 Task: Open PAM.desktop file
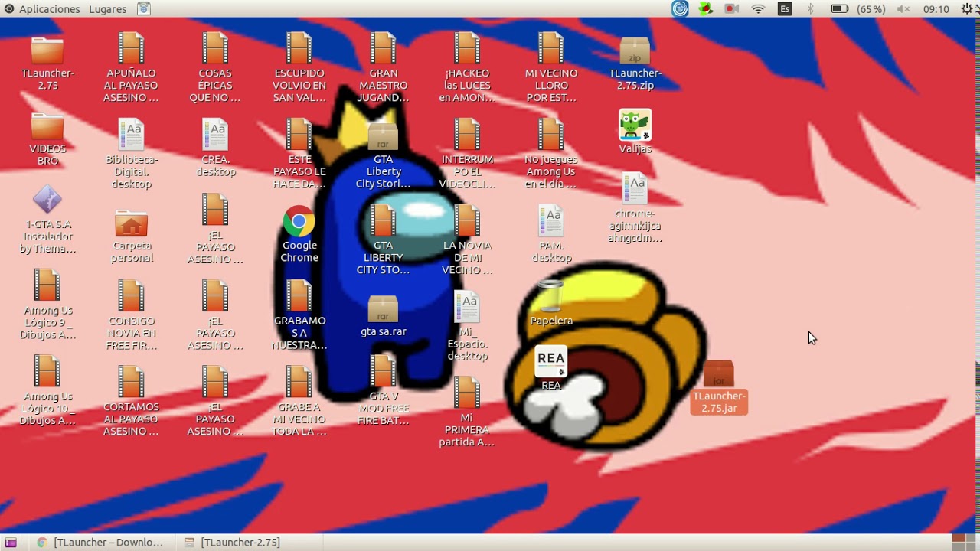[x=551, y=221]
